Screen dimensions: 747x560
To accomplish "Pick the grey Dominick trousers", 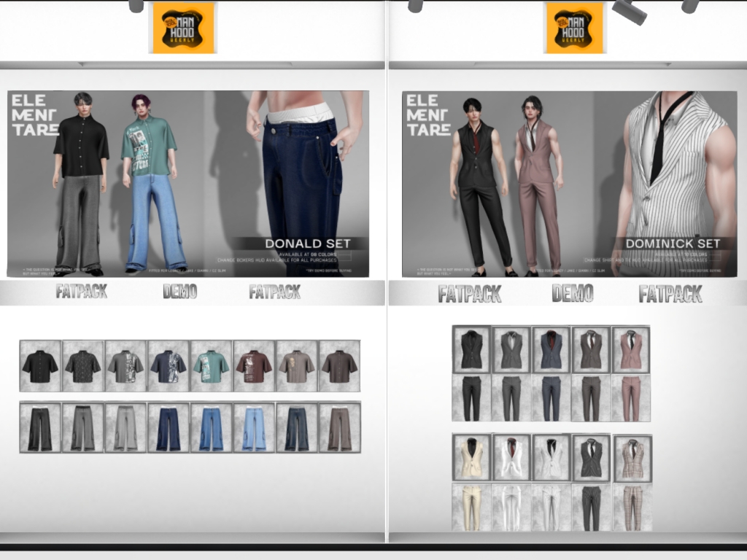I will pos(511,398).
